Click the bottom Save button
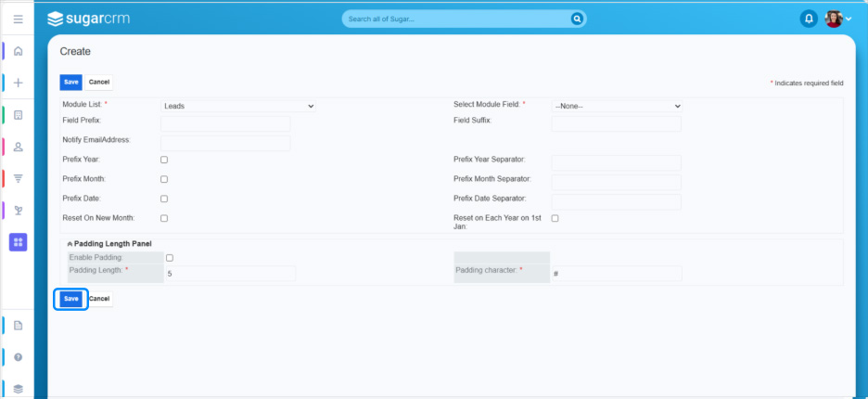This screenshot has width=868, height=399. pos(71,299)
